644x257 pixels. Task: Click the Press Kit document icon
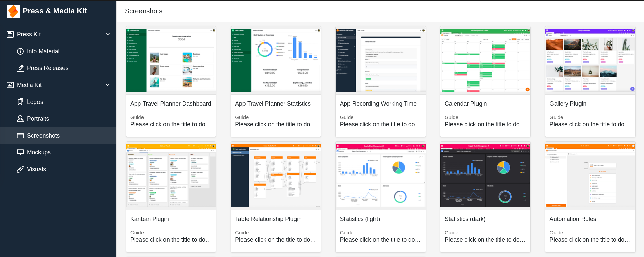pyautogui.click(x=10, y=34)
